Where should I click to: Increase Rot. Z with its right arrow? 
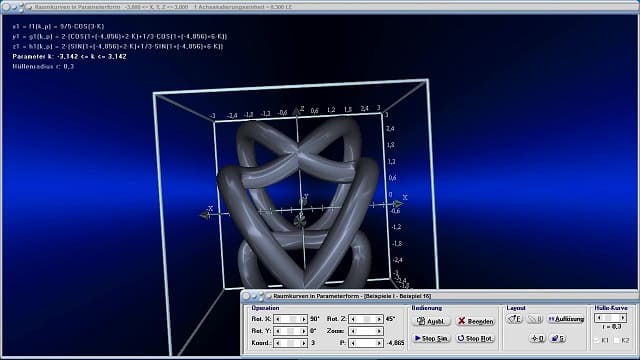(x=379, y=319)
